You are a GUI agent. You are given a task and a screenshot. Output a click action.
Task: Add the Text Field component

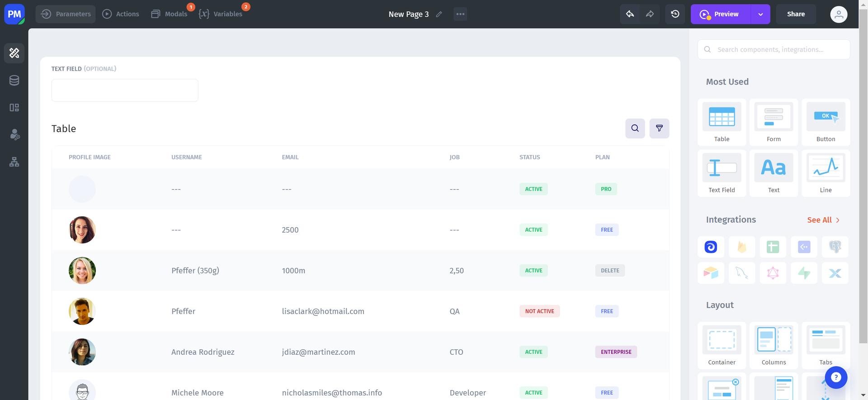point(722,173)
